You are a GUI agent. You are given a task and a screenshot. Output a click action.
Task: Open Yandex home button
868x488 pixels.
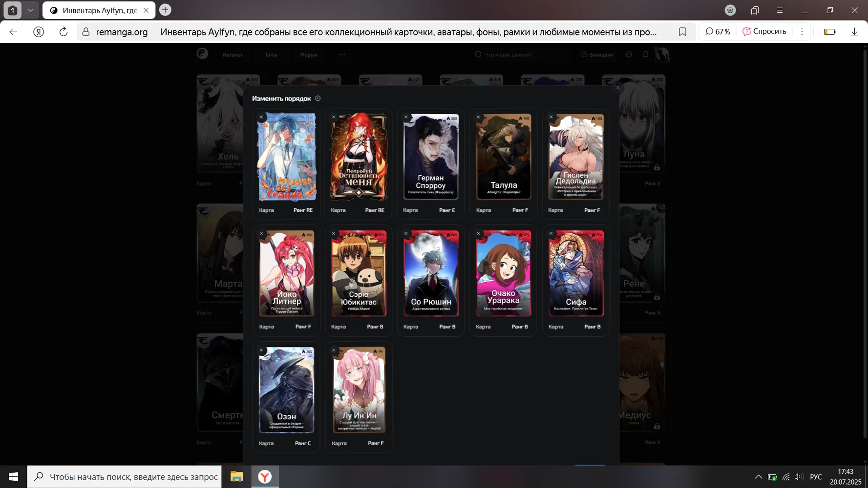(39, 32)
